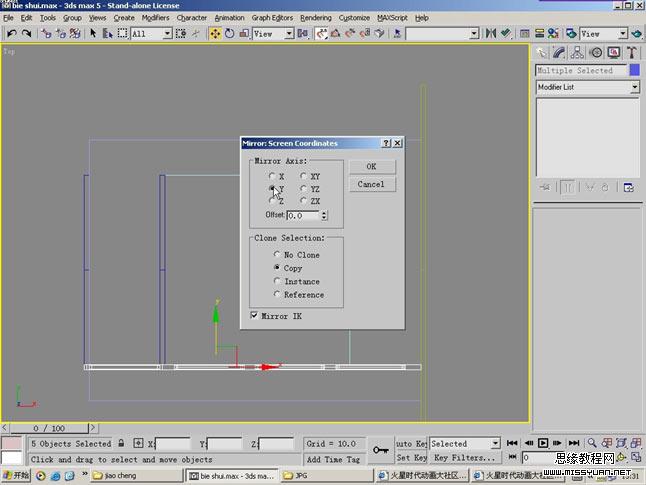Activate the Select and Scale tool
Screen dimensions: 646x485
point(244,33)
